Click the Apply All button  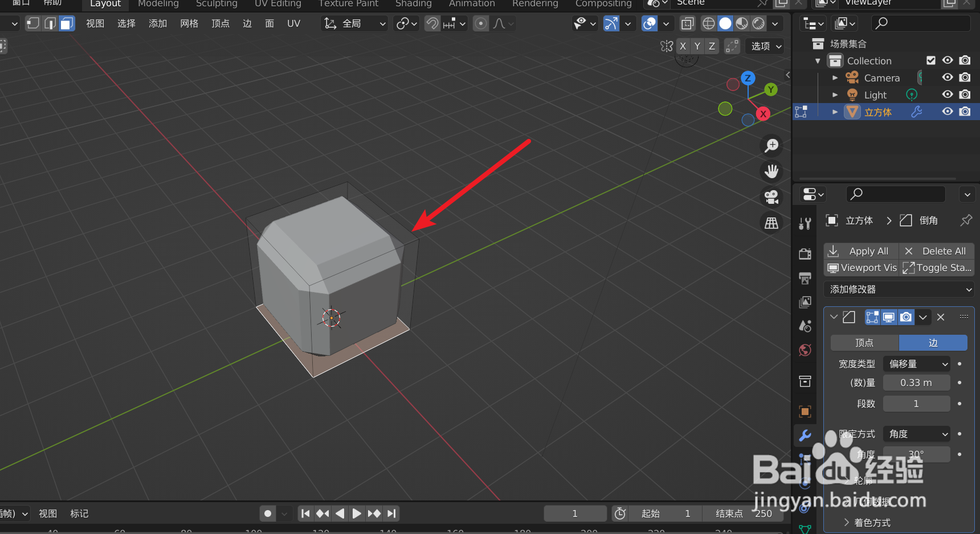click(861, 251)
